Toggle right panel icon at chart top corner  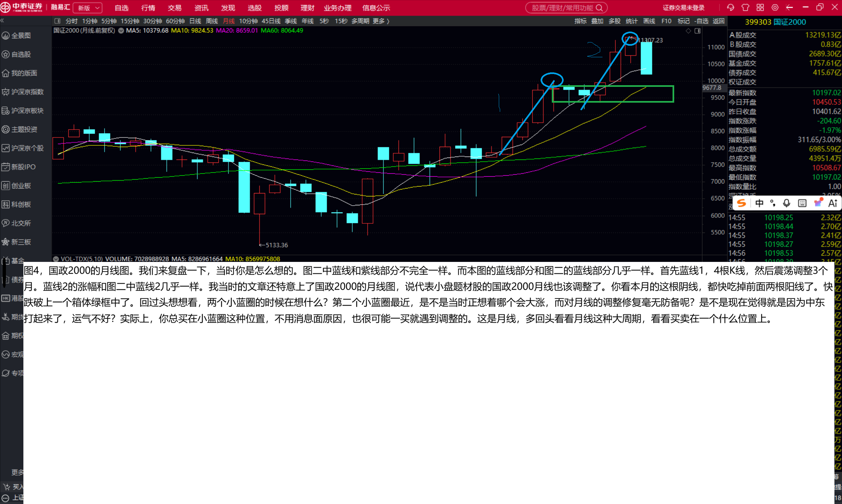[697, 31]
